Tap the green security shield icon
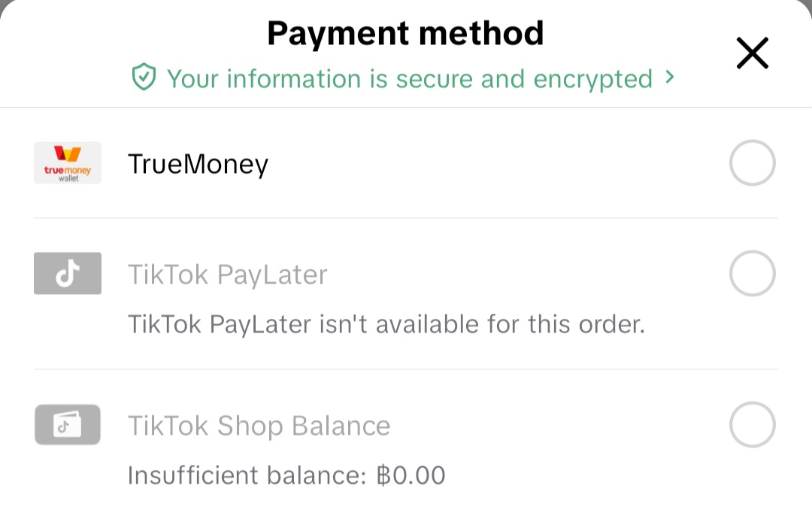Screen dimensions: 812x516 tap(144, 77)
